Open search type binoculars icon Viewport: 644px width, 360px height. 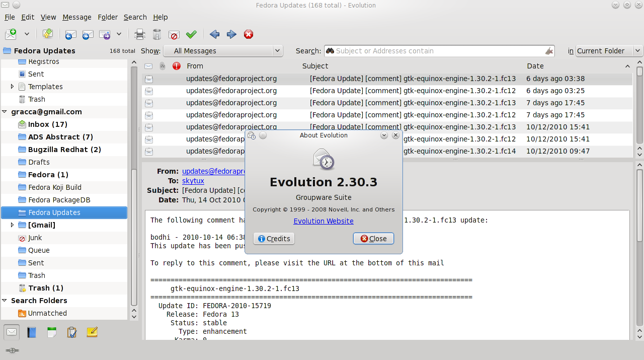coord(330,50)
